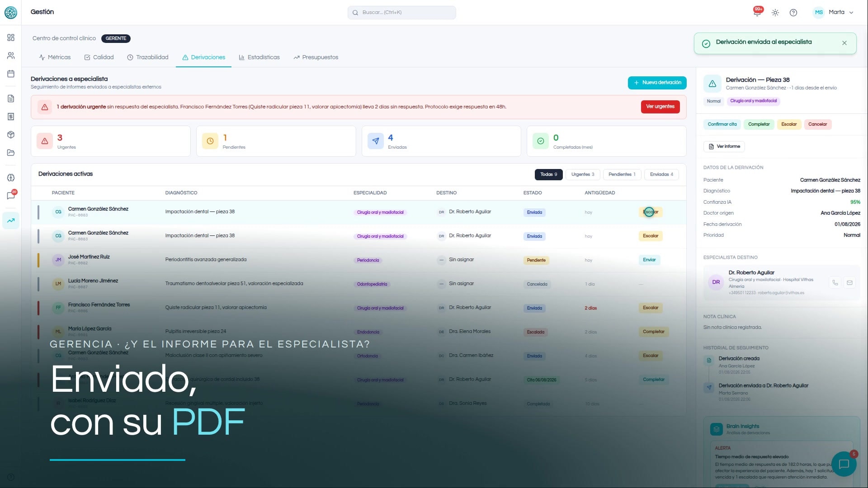The height and width of the screenshot is (488, 868).
Task: Open the calendar icon in sidebar
Action: [11, 74]
